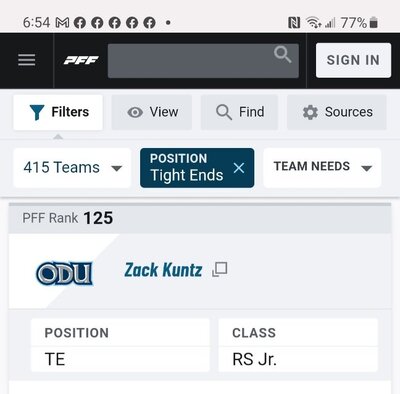Viewport: 400px width, 394px height.
Task: Open Zack Kuntz profile in new window icon
Action: pyautogui.click(x=220, y=269)
